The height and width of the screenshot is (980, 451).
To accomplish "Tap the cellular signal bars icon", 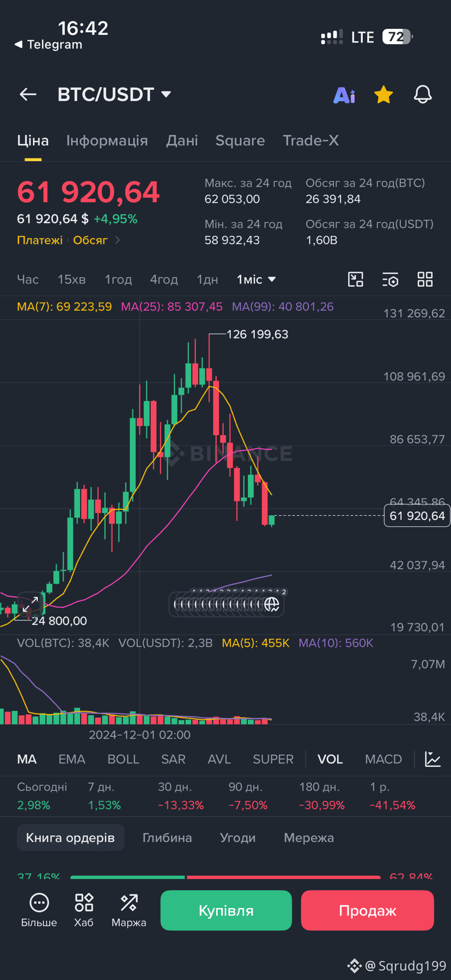I will [332, 37].
